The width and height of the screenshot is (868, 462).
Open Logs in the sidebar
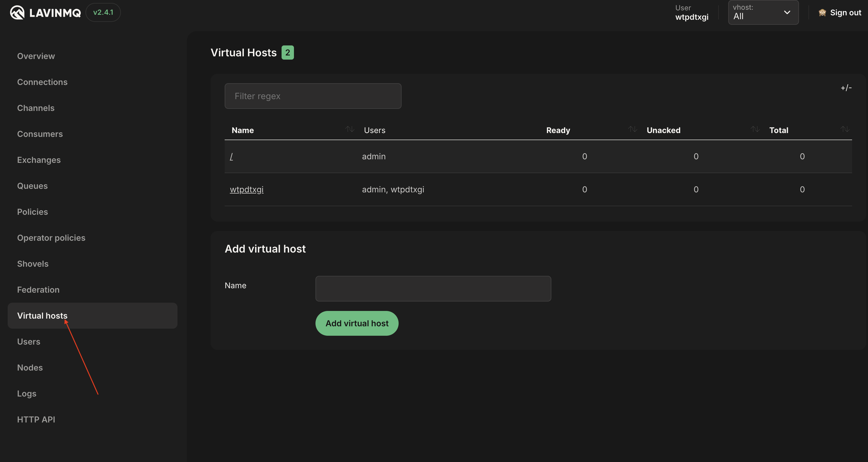[27, 394]
